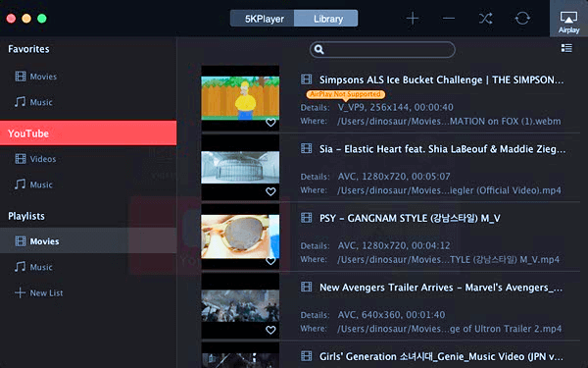
Task: Select the YouTube section header
Action: [88, 132]
